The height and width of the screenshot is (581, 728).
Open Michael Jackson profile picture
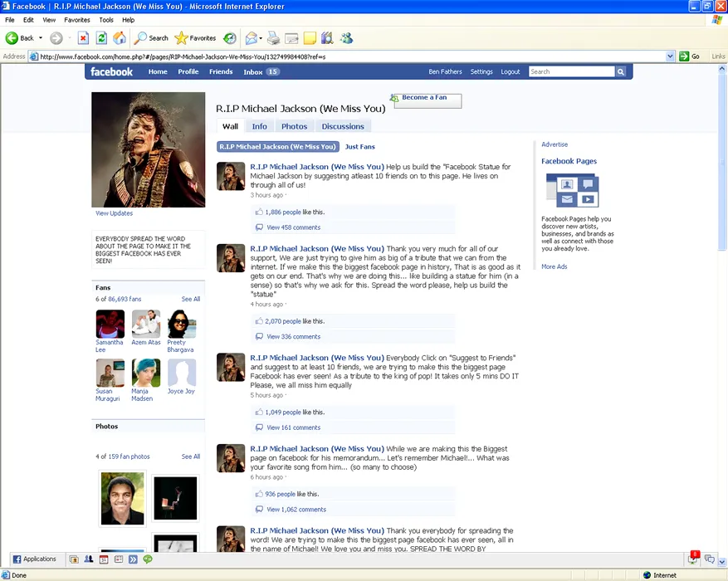pyautogui.click(x=148, y=149)
